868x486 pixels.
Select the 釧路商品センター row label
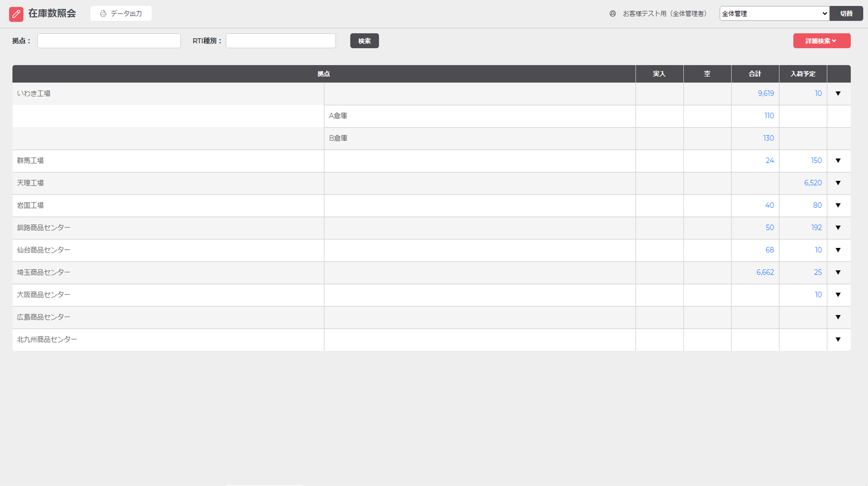click(44, 228)
